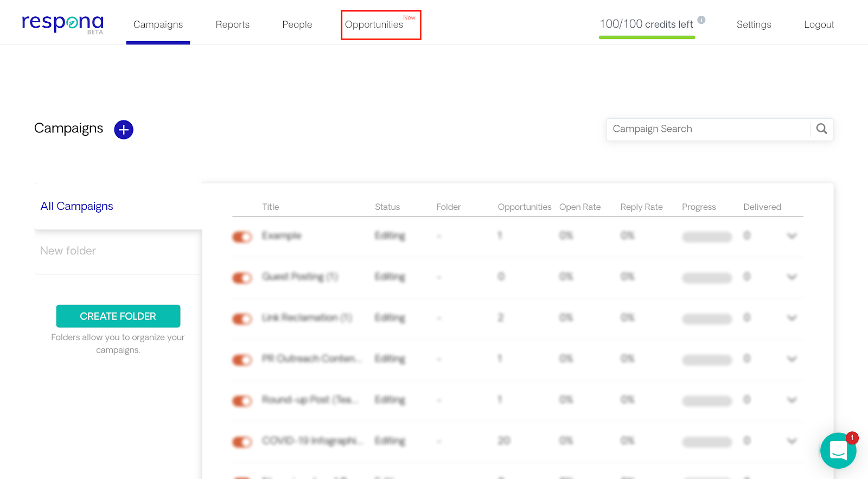
Task: Click the Delivered column header
Action: point(762,207)
